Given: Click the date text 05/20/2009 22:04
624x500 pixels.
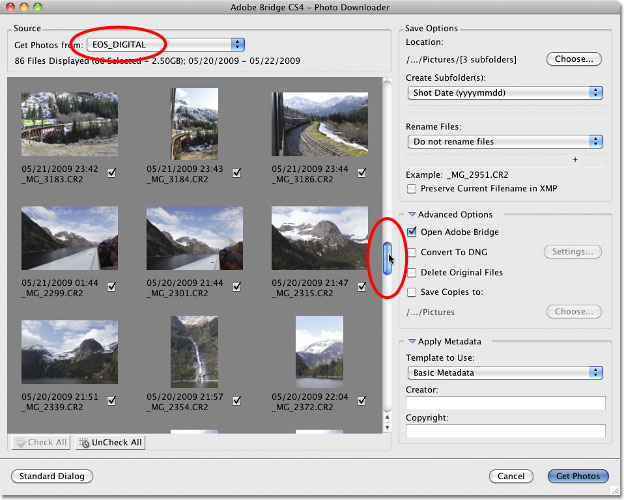Looking at the screenshot, I should click(310, 397).
